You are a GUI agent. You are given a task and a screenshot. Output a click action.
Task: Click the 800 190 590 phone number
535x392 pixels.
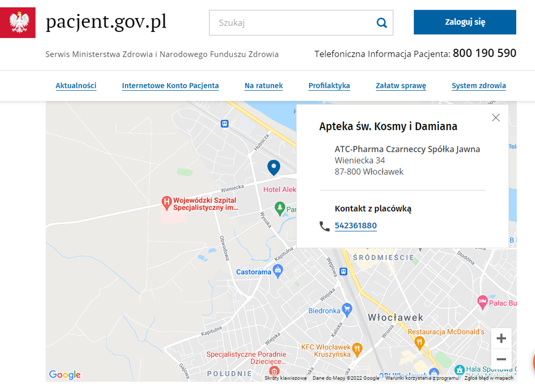coord(484,53)
